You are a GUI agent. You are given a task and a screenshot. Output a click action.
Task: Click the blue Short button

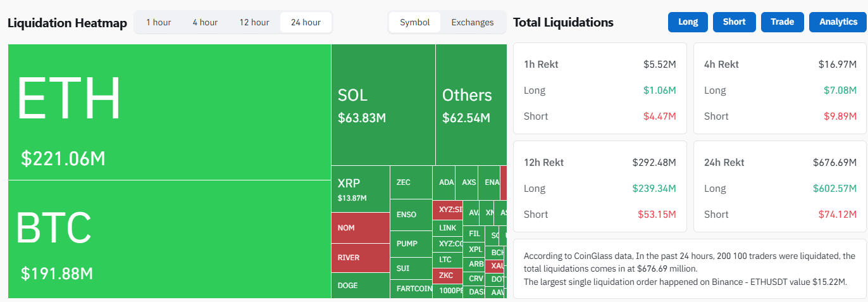click(x=734, y=22)
